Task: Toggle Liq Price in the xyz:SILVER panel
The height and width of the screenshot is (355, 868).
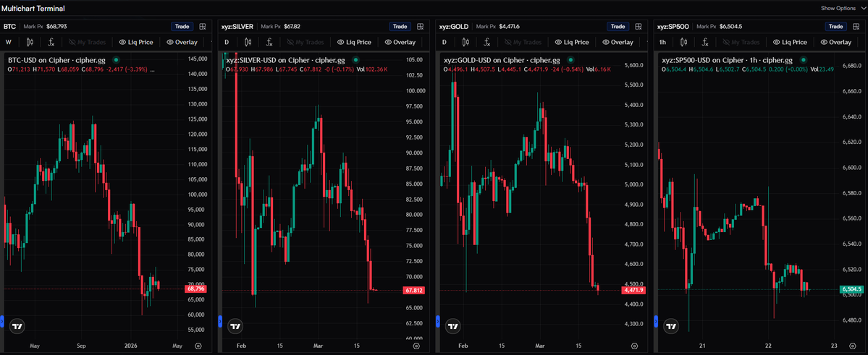Action: pyautogui.click(x=354, y=42)
